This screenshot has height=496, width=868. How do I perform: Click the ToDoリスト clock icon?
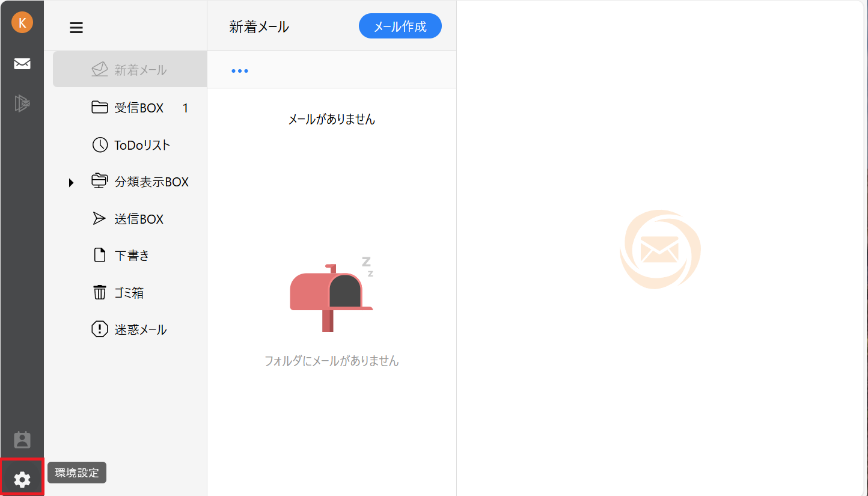click(99, 145)
